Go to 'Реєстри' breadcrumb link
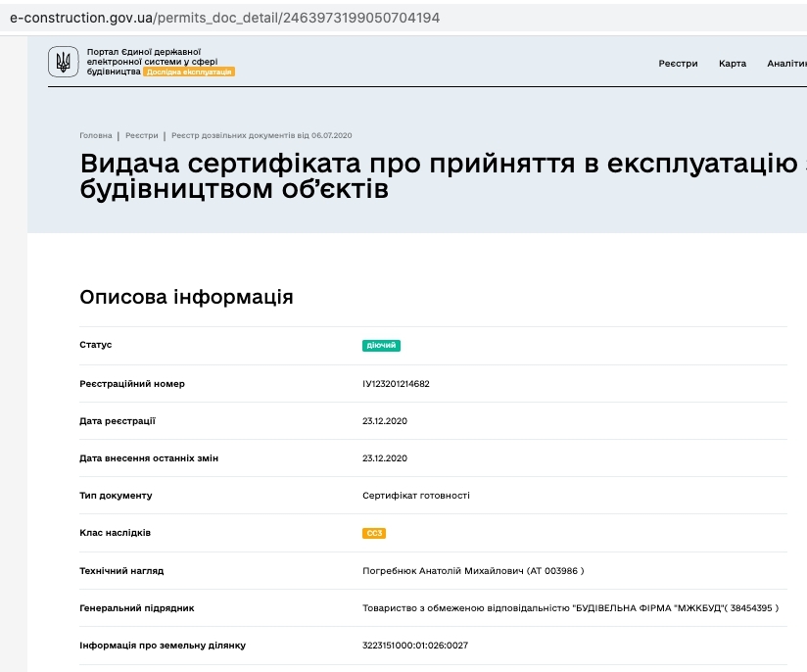Screen dimensions: 807x672 coord(142,135)
